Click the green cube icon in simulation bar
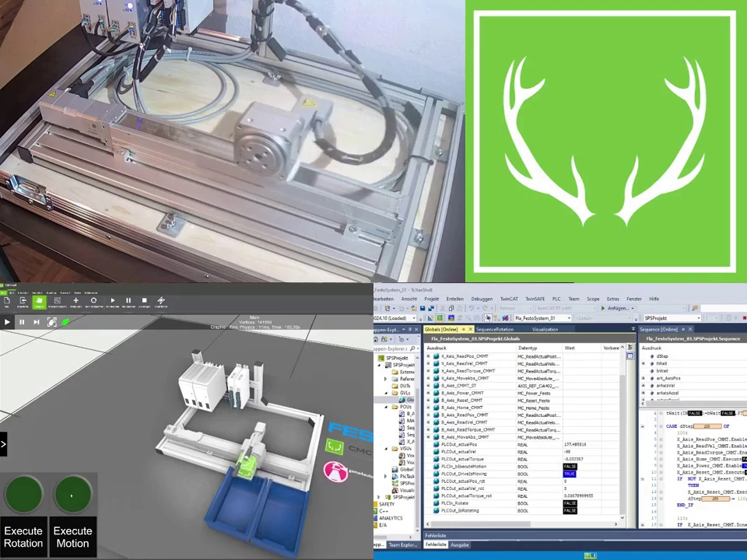 coord(65,322)
